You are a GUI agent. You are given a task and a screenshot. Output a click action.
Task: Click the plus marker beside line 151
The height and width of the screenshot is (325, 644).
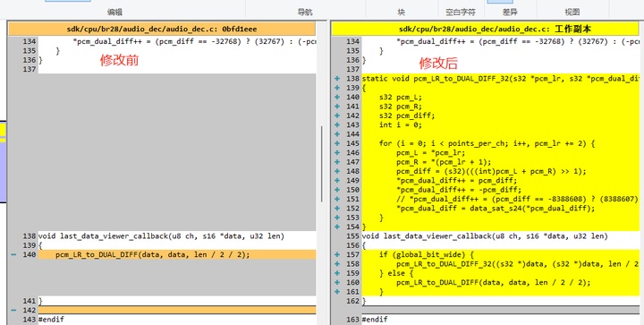tap(337, 199)
